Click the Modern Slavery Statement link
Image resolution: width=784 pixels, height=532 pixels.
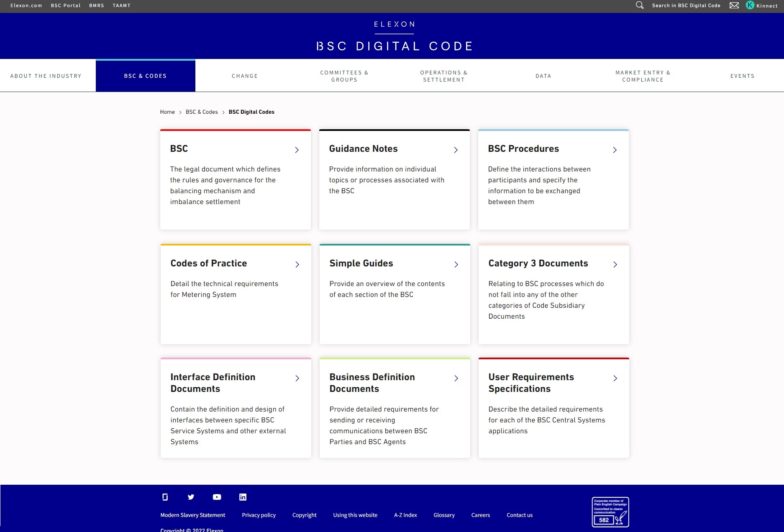(x=192, y=515)
